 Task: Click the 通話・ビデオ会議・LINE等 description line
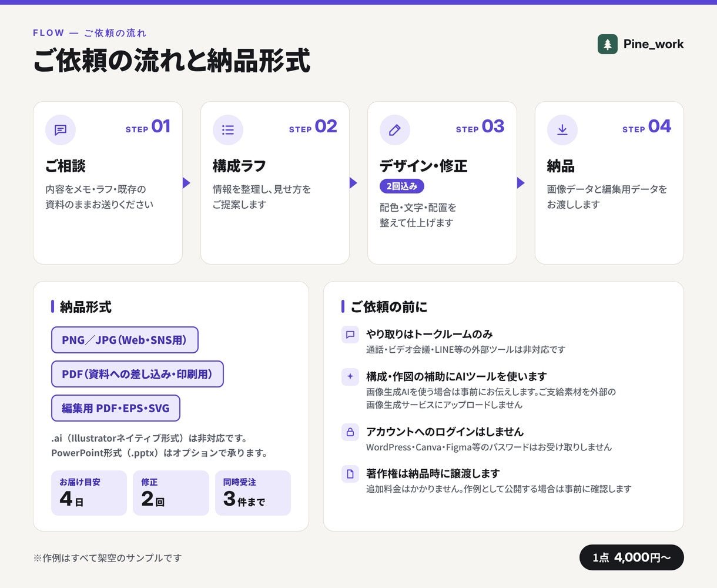click(466, 349)
